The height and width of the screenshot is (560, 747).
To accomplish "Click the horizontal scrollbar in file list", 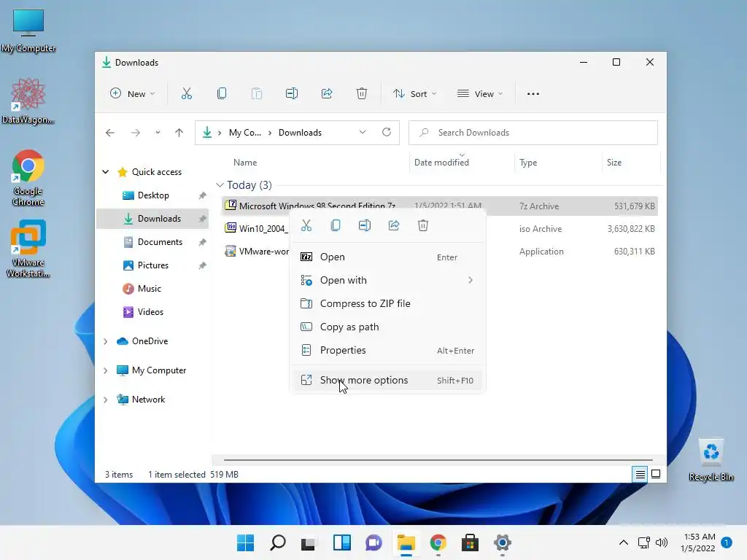I will (438, 460).
